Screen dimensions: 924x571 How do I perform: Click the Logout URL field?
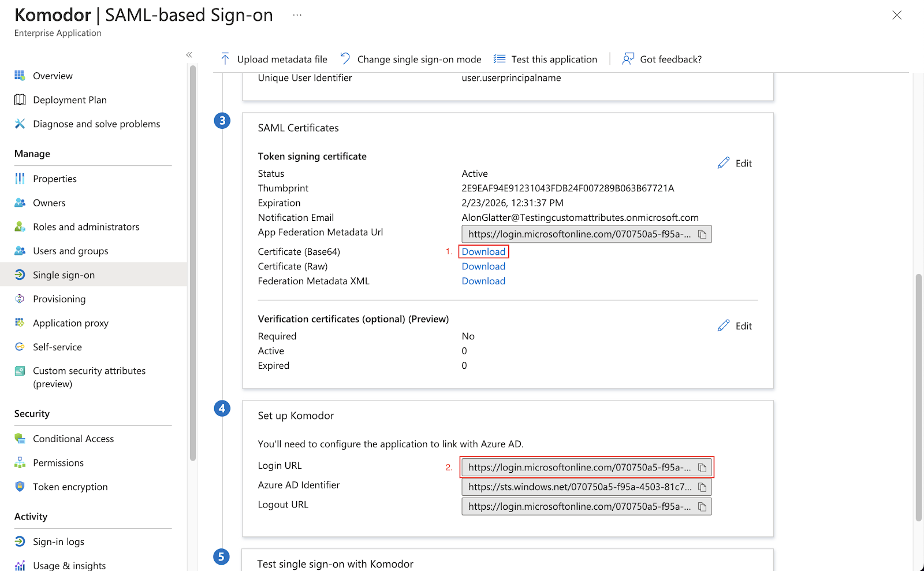pos(587,507)
